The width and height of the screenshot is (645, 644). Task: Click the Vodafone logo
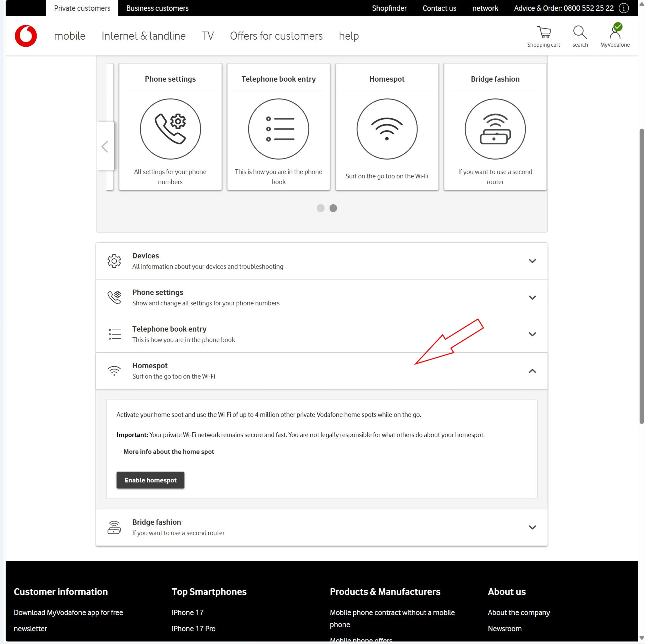[x=26, y=36]
